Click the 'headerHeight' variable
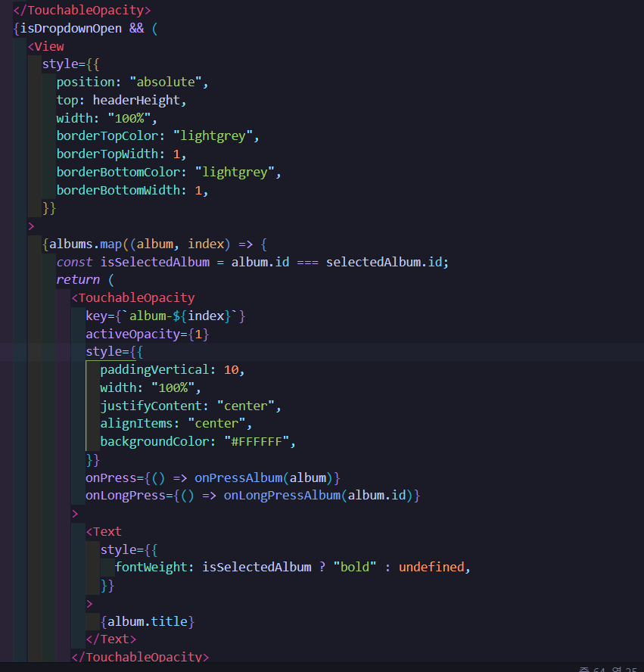 pos(136,101)
